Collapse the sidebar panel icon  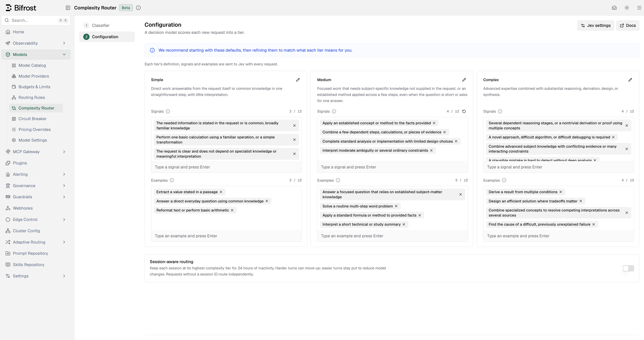[68, 8]
